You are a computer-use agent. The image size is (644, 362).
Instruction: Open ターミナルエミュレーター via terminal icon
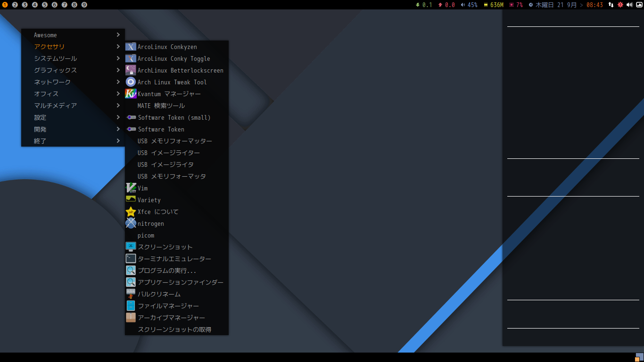[131, 259]
